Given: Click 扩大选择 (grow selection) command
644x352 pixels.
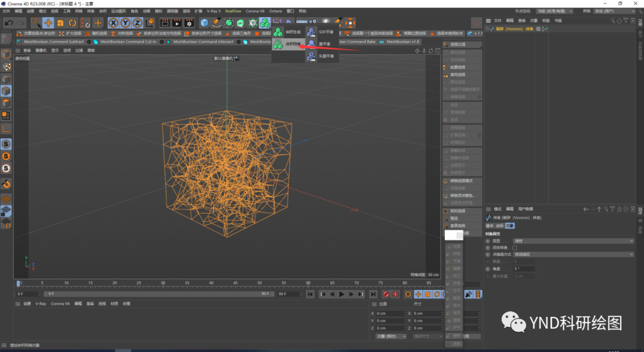Looking at the screenshot, I should point(70,33).
